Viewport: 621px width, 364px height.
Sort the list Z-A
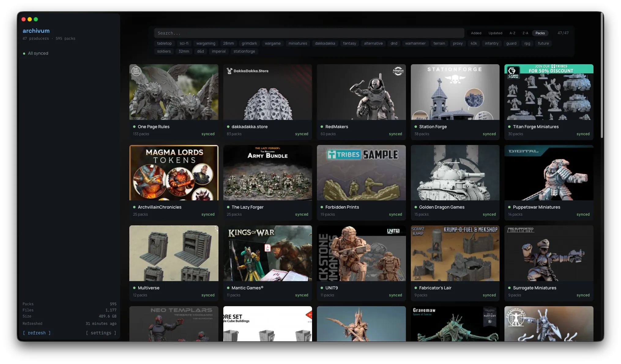[x=525, y=33]
